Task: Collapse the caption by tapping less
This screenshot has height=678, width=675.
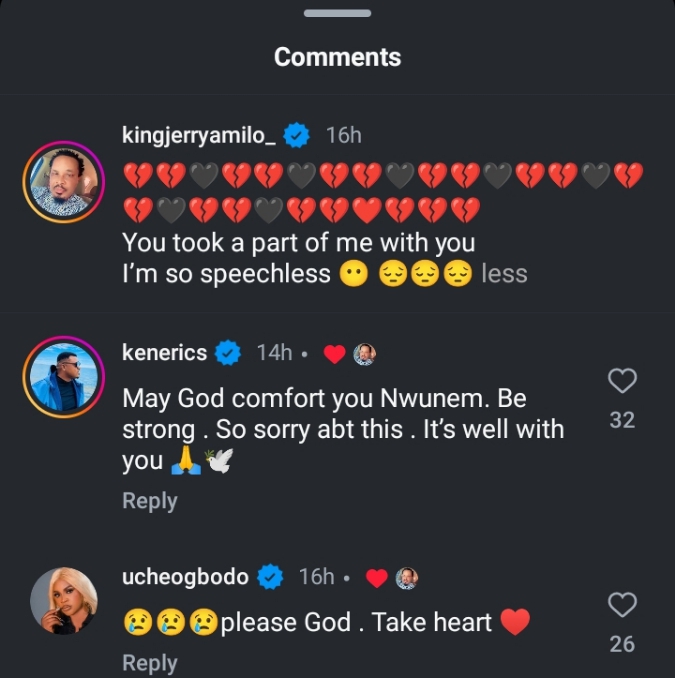Action: click(x=504, y=273)
